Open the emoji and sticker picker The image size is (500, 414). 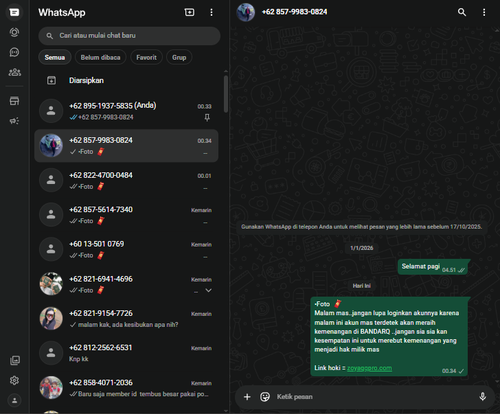(x=265, y=397)
